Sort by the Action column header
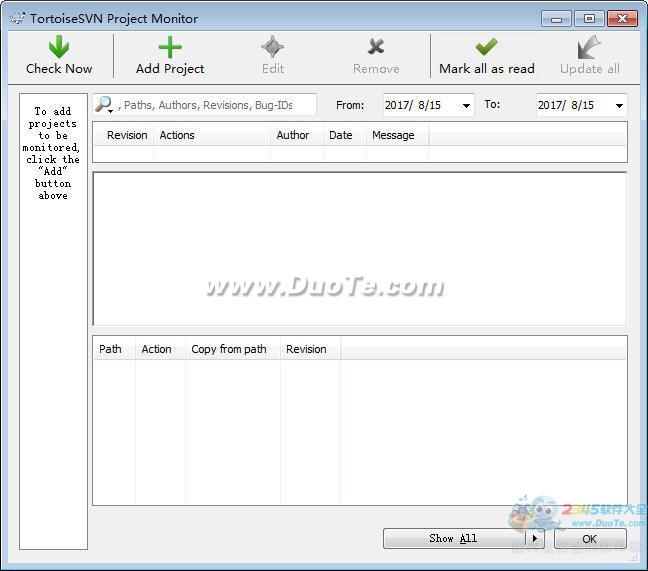Viewport: 648px width, 571px height. (160, 349)
